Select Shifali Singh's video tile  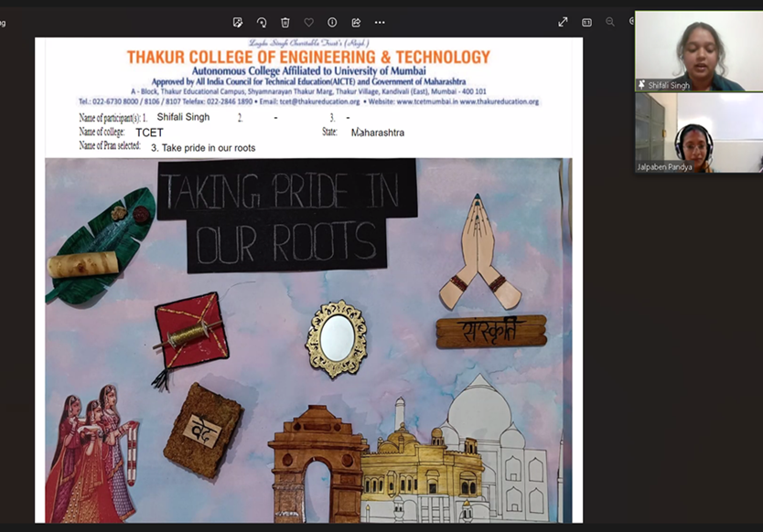pyautogui.click(x=699, y=51)
